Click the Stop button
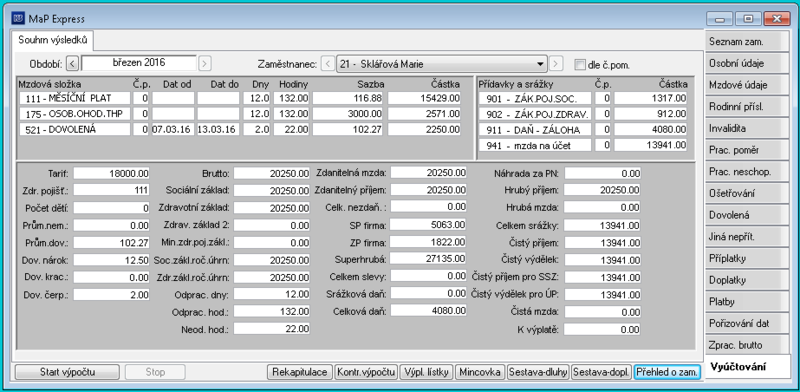This screenshot has width=800, height=392. [x=155, y=372]
